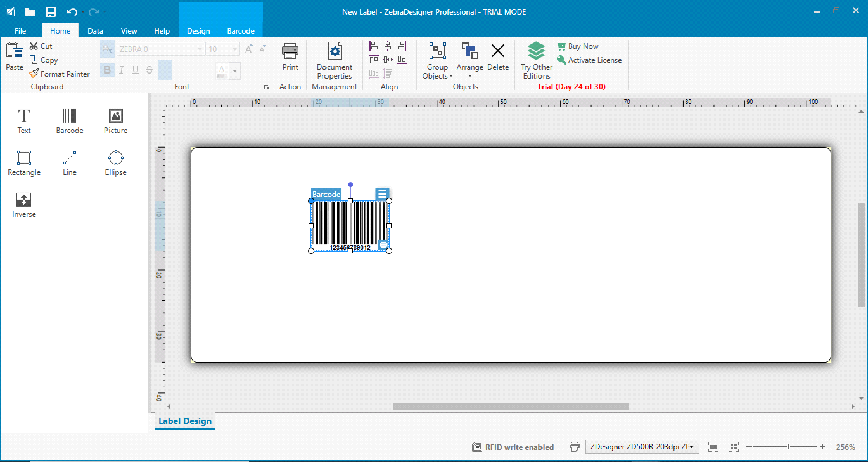
Task: Switch to the Barcode ribbon tab
Action: (x=241, y=31)
